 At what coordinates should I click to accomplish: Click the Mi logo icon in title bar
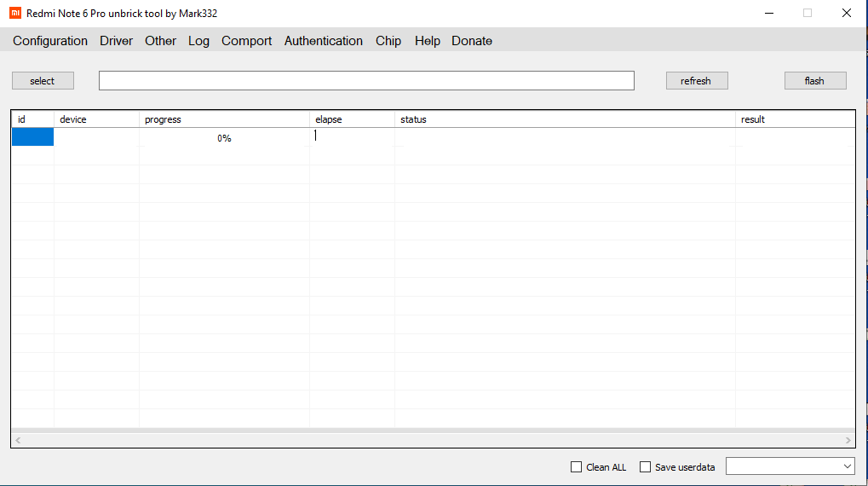[15, 13]
